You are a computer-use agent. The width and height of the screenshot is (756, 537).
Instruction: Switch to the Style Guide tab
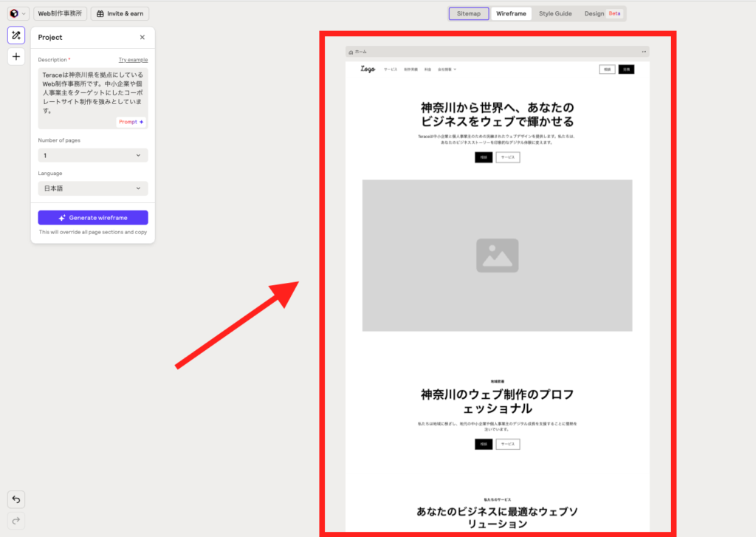click(555, 13)
